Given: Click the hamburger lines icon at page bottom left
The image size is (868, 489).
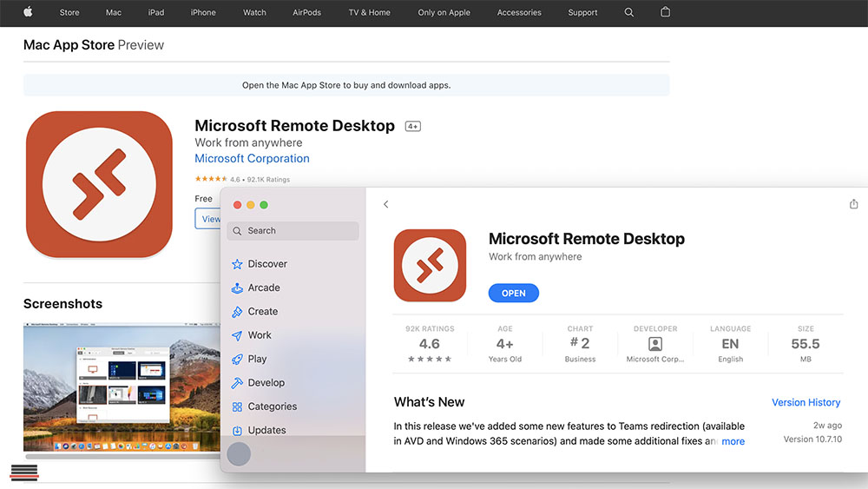Looking at the screenshot, I should (x=24, y=472).
